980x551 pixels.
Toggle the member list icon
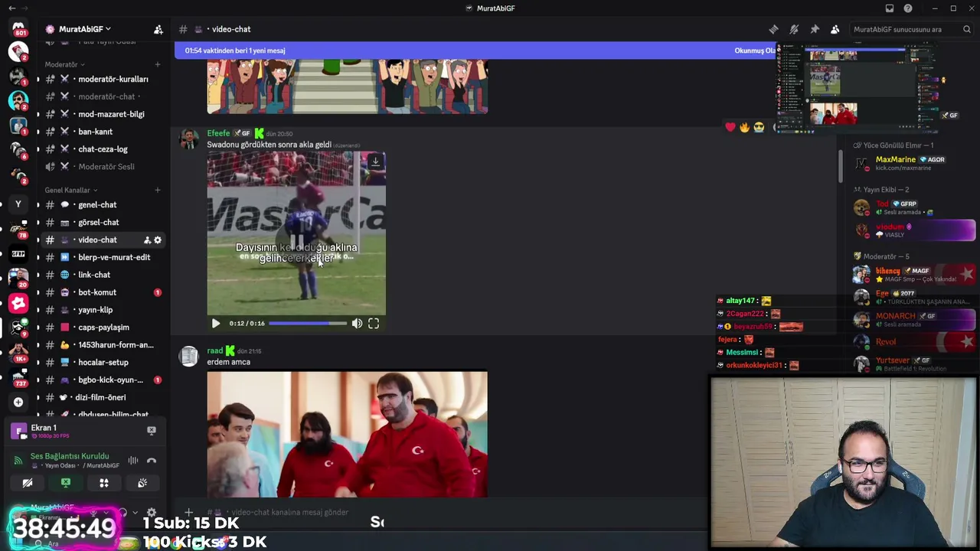click(835, 29)
